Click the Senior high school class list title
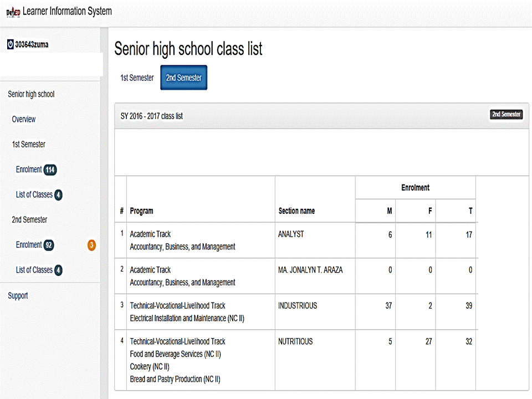 (188, 49)
